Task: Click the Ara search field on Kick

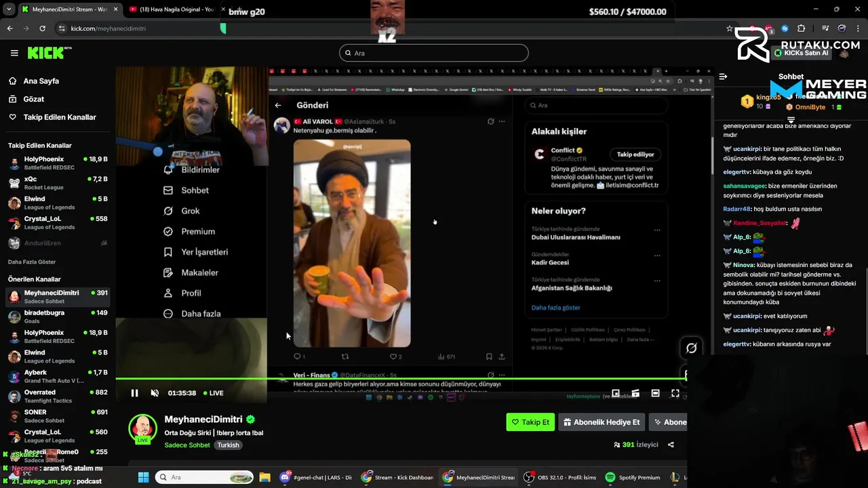Action: coord(434,53)
